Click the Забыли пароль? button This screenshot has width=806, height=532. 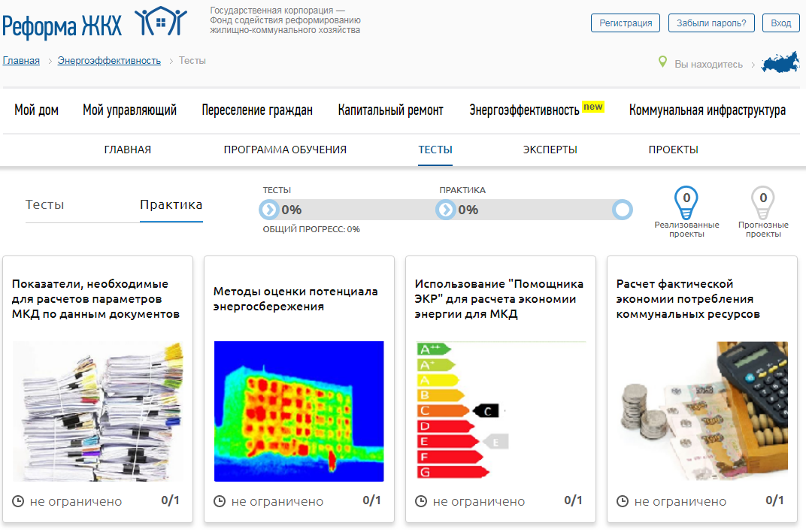click(x=711, y=23)
